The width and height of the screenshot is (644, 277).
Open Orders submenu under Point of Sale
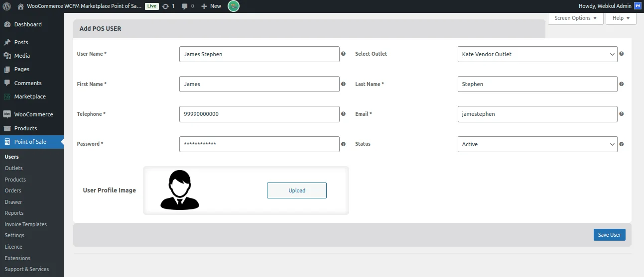[x=13, y=190]
